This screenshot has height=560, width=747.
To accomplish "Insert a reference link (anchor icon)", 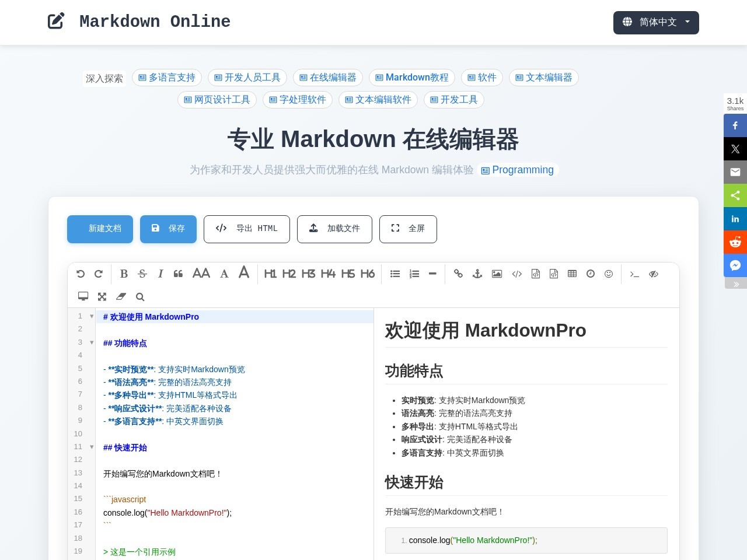I will click(x=477, y=274).
